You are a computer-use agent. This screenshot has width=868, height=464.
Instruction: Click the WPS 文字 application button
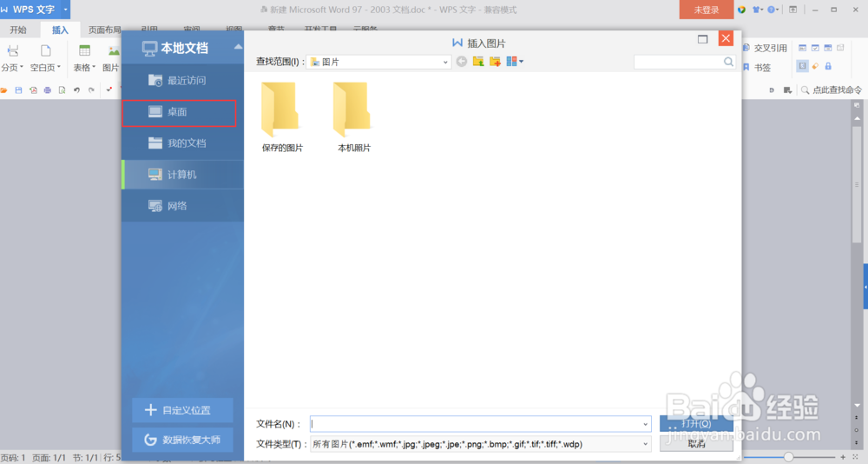(x=30, y=10)
